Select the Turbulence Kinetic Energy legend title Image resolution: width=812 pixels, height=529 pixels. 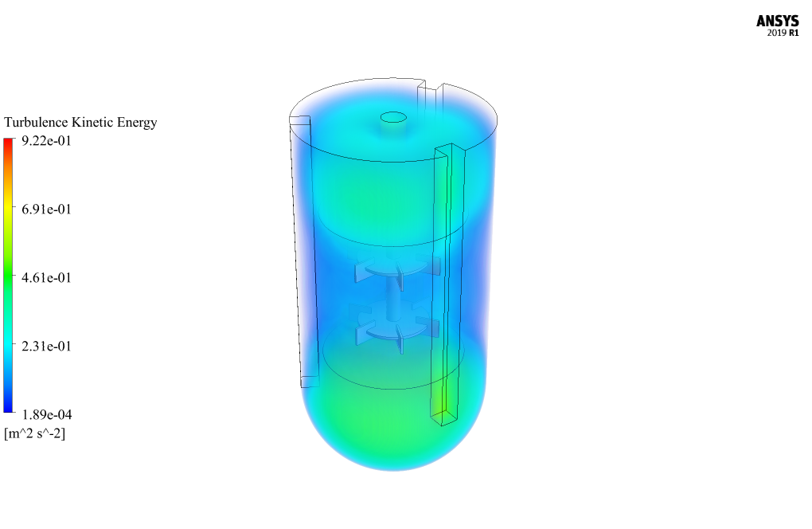(x=80, y=123)
